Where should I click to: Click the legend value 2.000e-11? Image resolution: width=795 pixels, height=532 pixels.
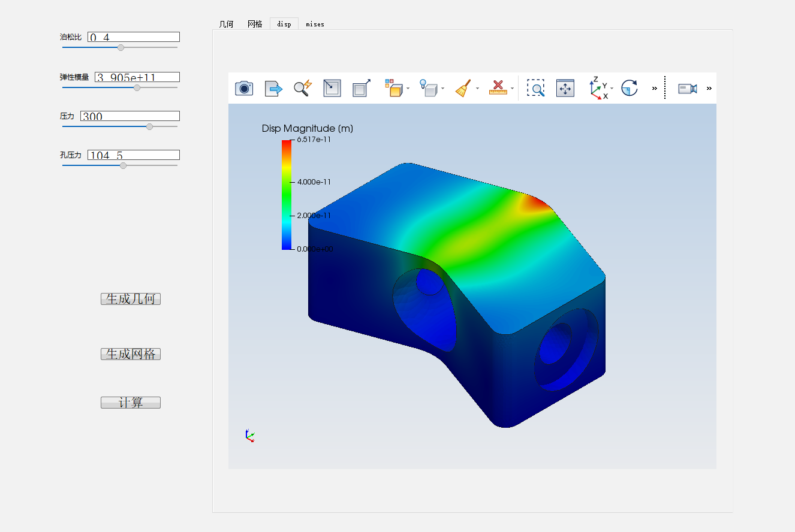314,215
